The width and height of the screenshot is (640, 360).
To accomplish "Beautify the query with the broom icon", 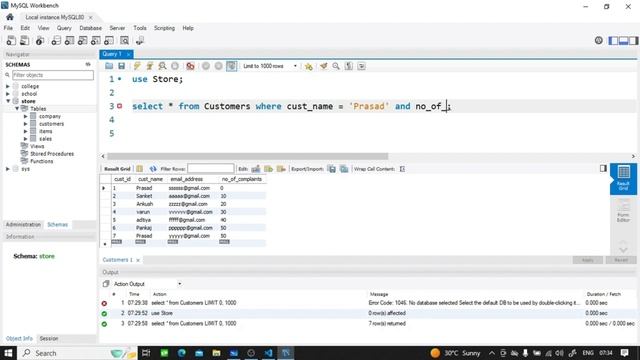I will tap(324, 66).
